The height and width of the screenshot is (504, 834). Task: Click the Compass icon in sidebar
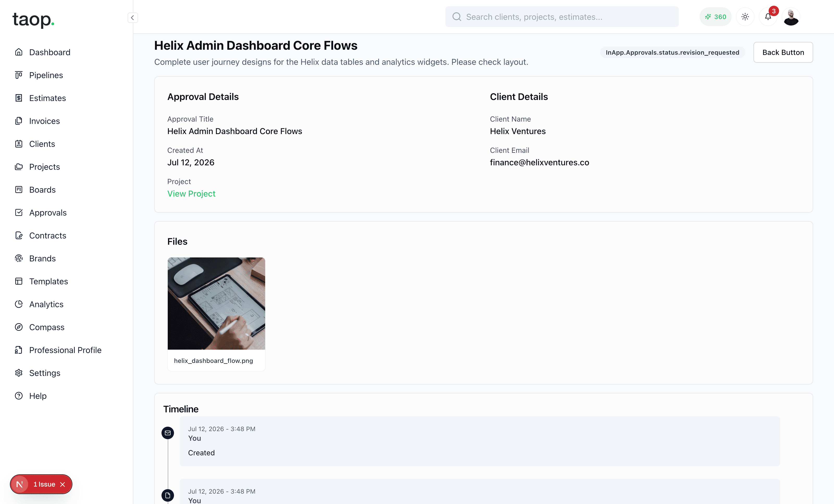point(18,327)
